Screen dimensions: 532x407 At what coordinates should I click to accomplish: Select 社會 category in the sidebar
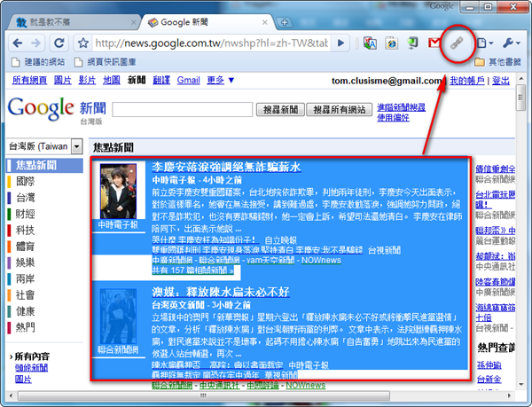(25, 295)
